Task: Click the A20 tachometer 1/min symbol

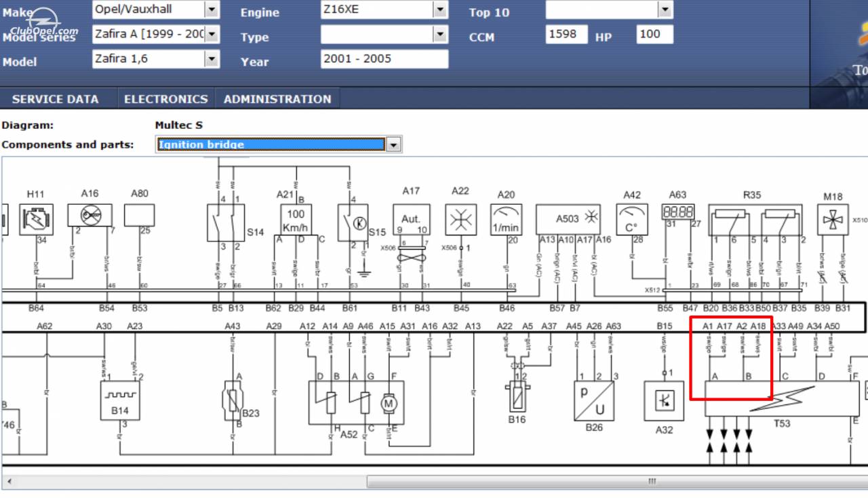Action: (506, 219)
